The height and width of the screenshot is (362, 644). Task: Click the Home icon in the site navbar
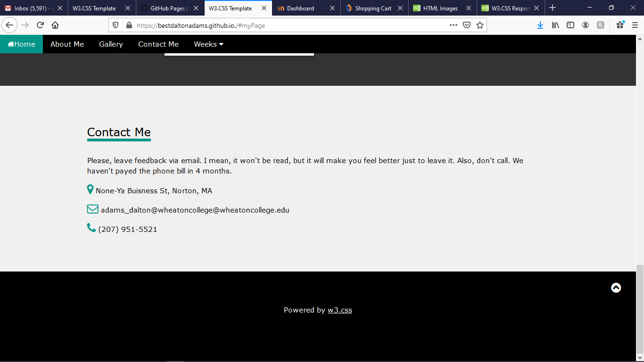[x=10, y=44]
